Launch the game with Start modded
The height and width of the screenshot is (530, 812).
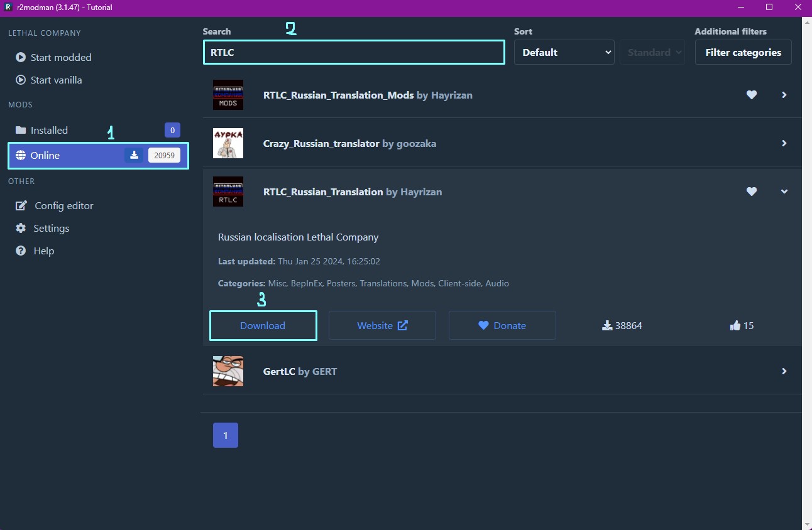[x=98, y=57]
